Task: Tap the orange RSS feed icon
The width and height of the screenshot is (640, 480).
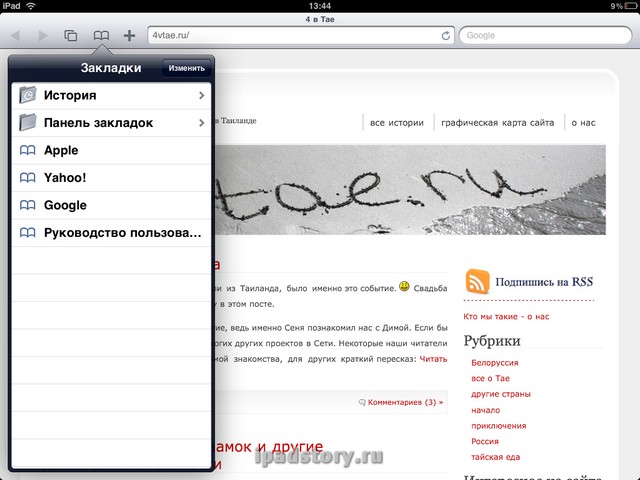Action: click(x=477, y=281)
